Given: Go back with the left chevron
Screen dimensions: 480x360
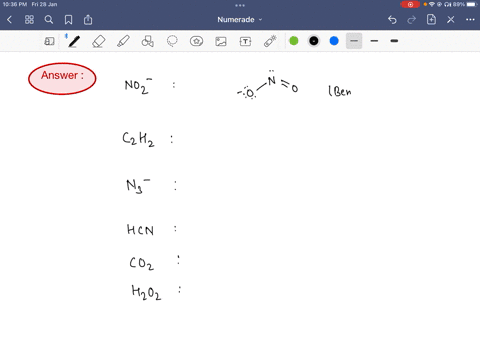Looking at the screenshot, I should coord(9,20).
